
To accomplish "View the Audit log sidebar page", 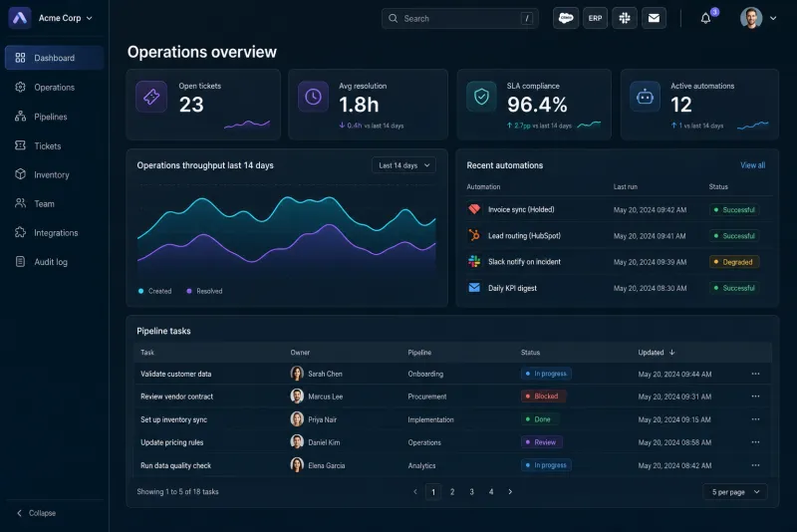I will (x=55, y=262).
